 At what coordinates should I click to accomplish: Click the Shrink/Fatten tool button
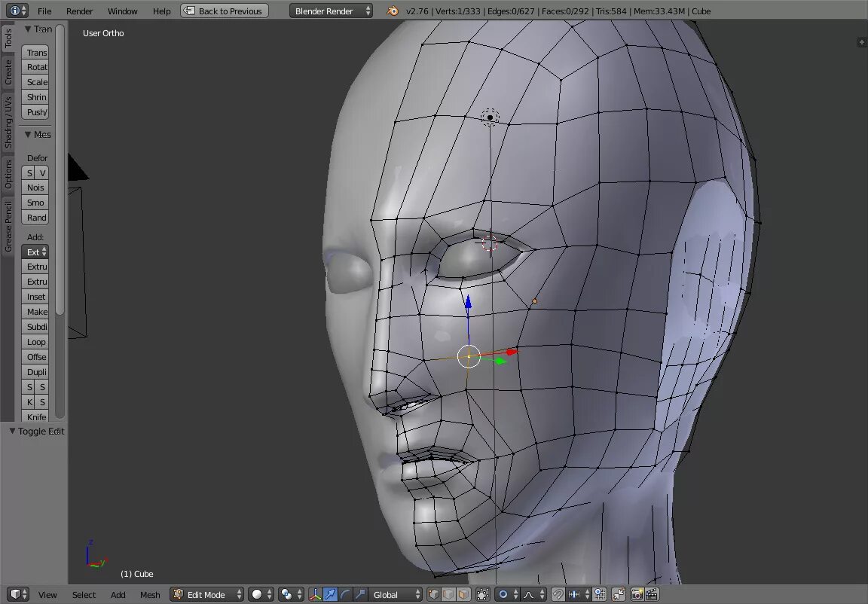coord(35,97)
